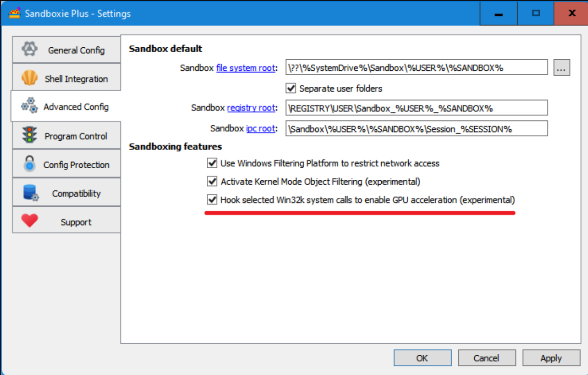
Task: Click the Sandboxie Plus title bar icon
Action: (x=15, y=13)
